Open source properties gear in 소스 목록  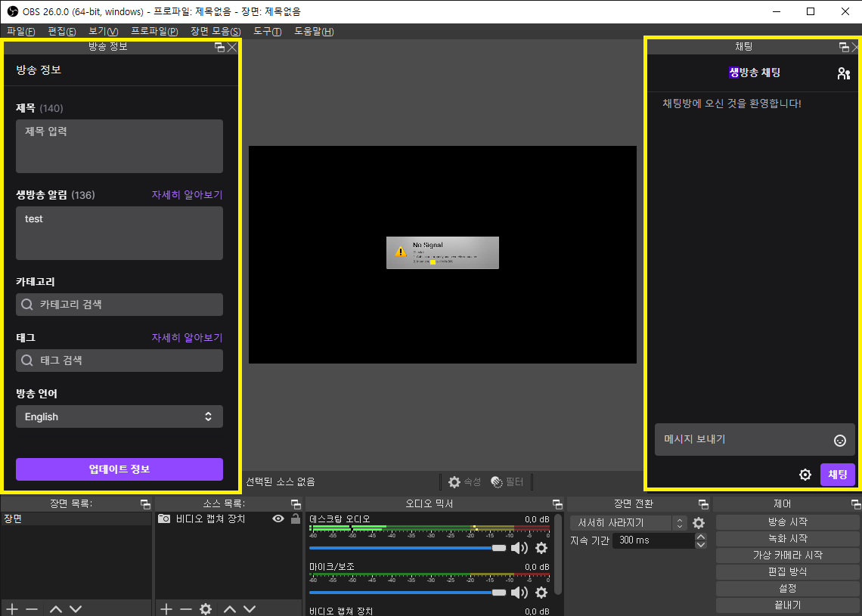click(x=205, y=608)
